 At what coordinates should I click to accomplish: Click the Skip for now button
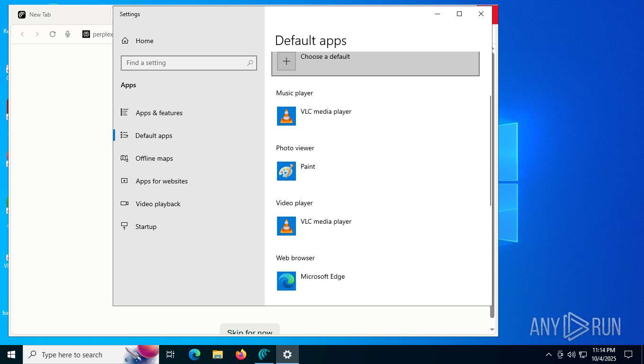[250, 331]
